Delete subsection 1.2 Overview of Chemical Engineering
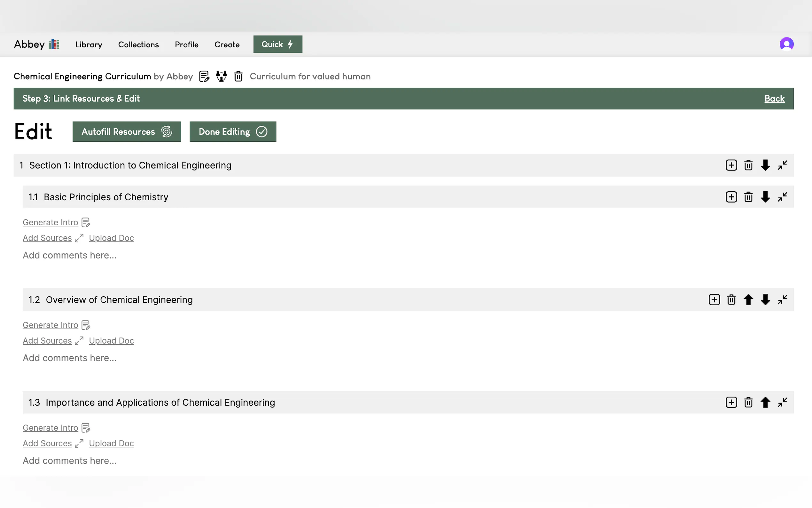812x508 pixels. tap(731, 300)
